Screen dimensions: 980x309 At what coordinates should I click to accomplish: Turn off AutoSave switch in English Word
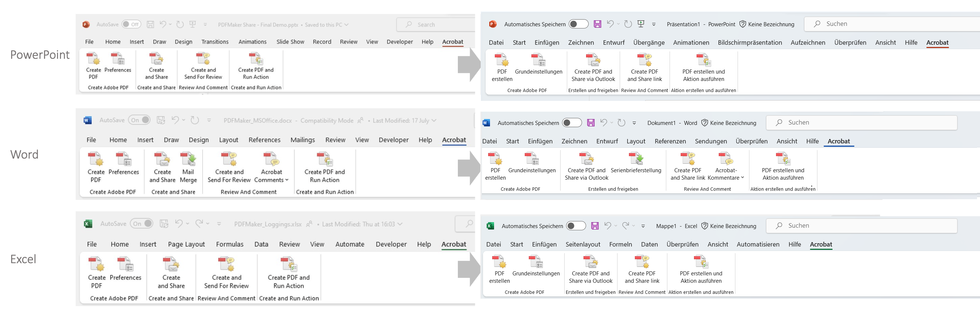click(140, 120)
